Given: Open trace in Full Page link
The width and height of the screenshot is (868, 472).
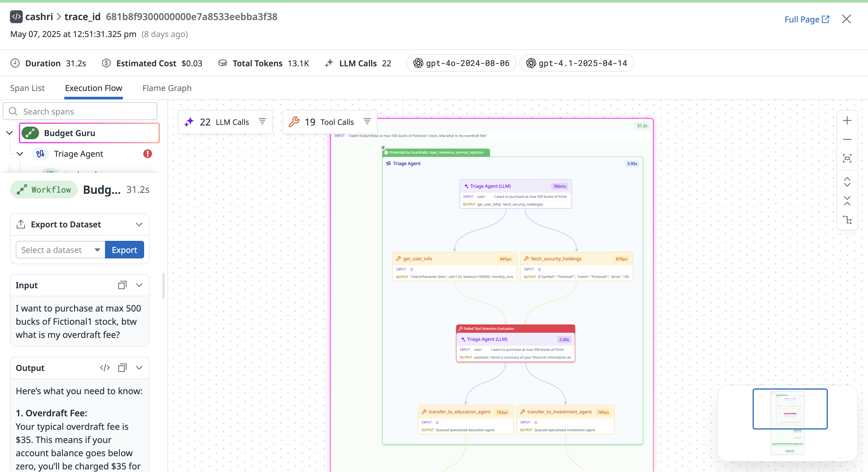Looking at the screenshot, I should pyautogui.click(x=807, y=20).
